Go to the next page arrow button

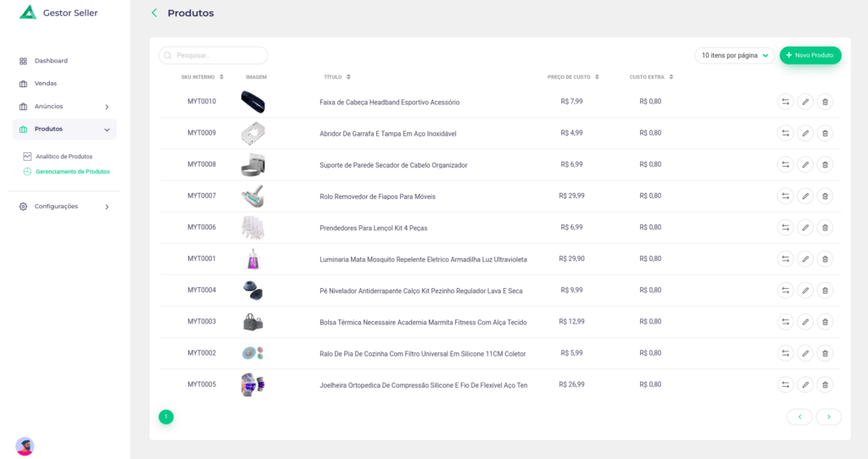[828, 417]
